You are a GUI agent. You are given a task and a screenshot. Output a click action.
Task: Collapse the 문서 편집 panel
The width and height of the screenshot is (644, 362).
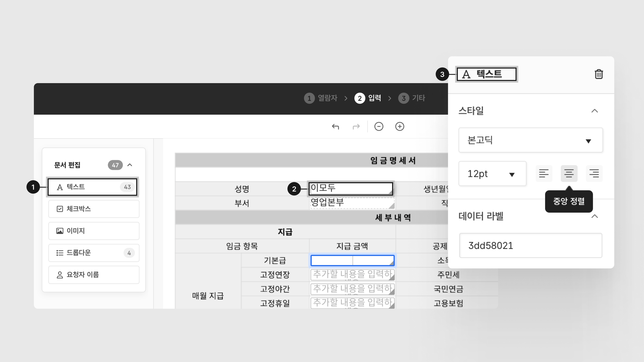point(130,165)
